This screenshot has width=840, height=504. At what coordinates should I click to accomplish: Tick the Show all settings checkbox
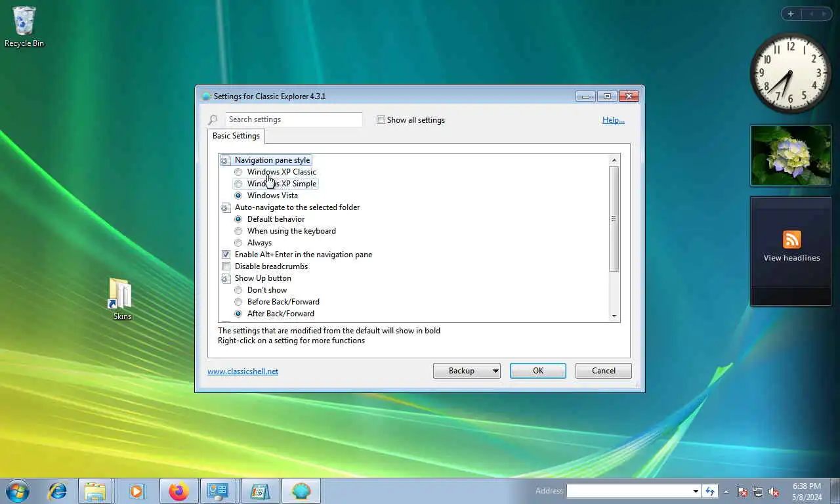(x=381, y=120)
